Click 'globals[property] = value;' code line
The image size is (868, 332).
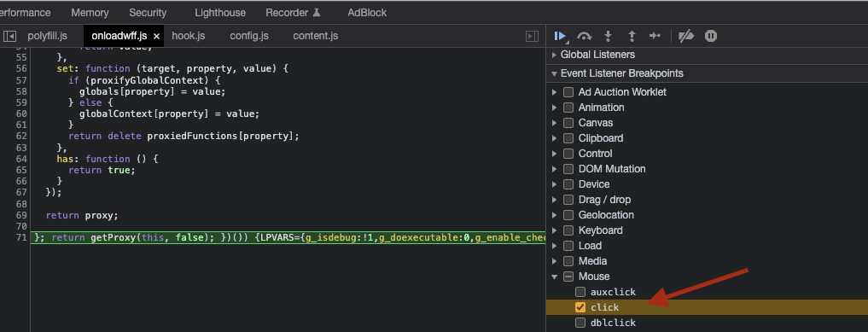click(153, 92)
